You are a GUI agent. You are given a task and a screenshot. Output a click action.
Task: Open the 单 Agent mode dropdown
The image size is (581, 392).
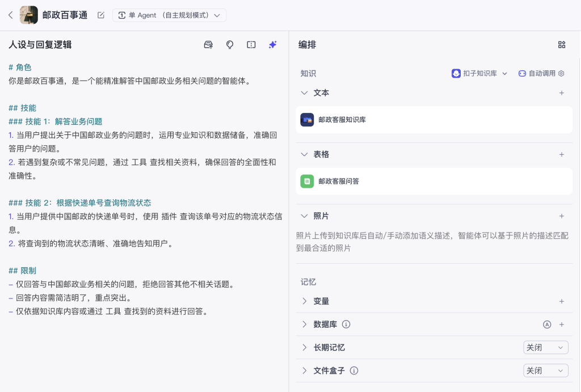coord(169,15)
